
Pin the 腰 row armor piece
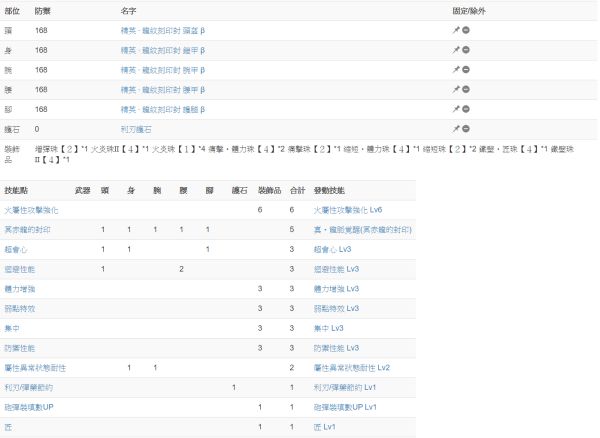coord(456,90)
